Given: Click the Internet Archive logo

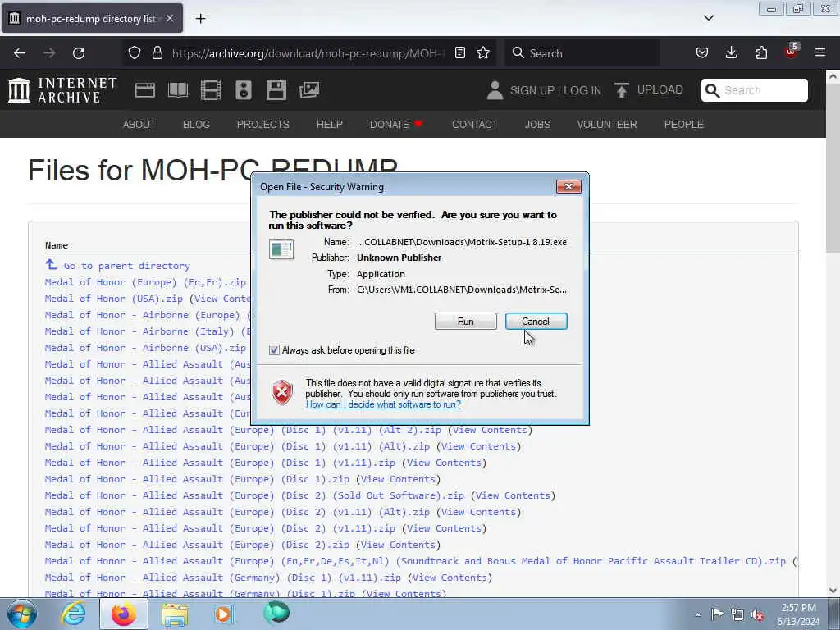Looking at the screenshot, I should tap(62, 89).
